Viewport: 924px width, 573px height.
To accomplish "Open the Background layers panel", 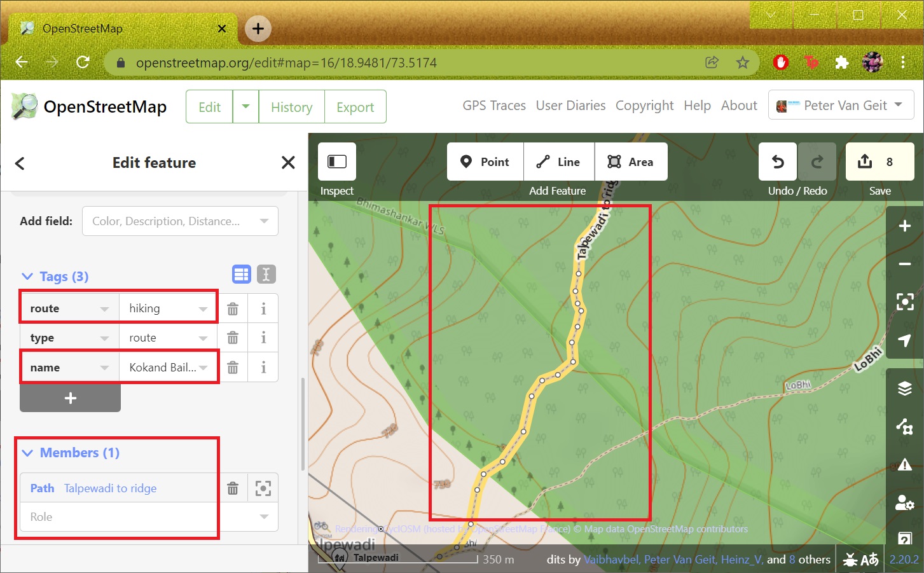I will click(x=905, y=388).
